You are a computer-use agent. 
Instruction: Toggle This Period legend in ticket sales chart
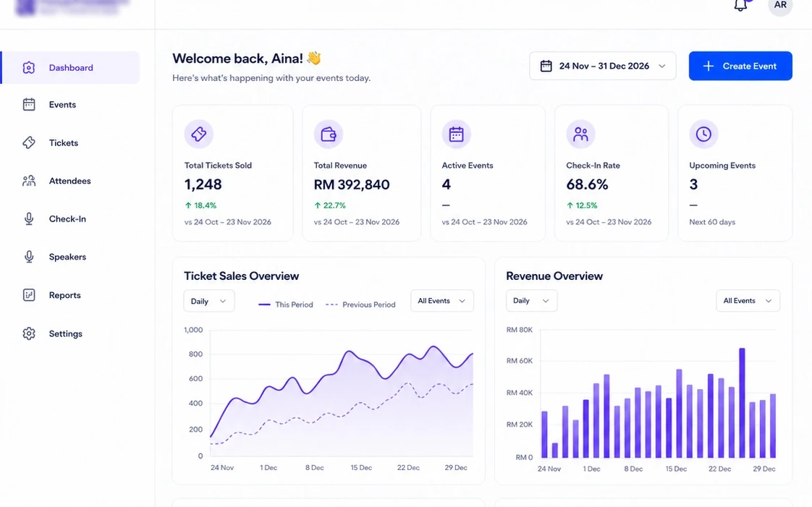[x=286, y=304]
